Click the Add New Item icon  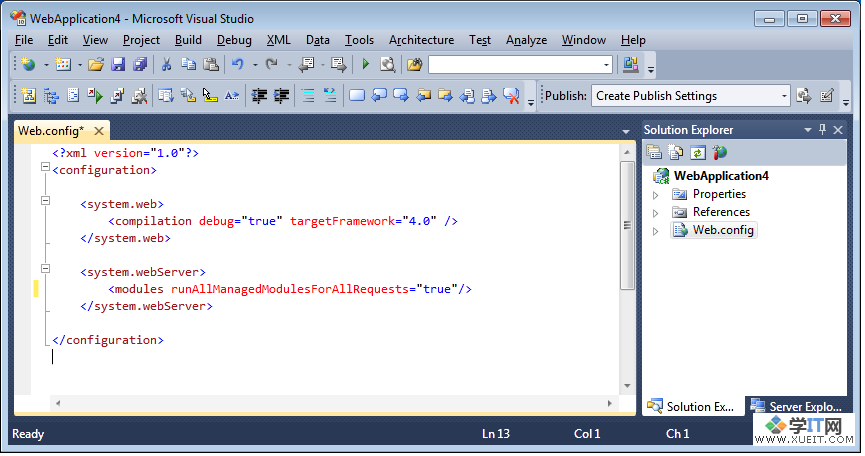63,65
